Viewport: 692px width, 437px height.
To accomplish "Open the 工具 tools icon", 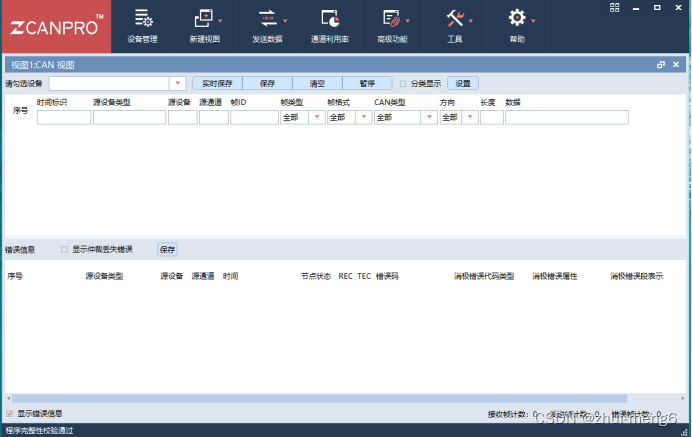I will click(455, 18).
